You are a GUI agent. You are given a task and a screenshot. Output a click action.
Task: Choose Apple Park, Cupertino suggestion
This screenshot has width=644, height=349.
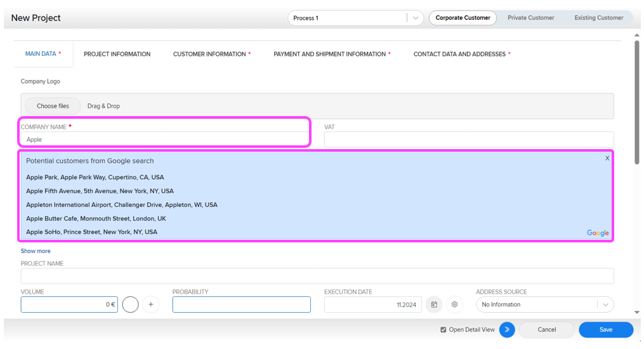coord(95,178)
